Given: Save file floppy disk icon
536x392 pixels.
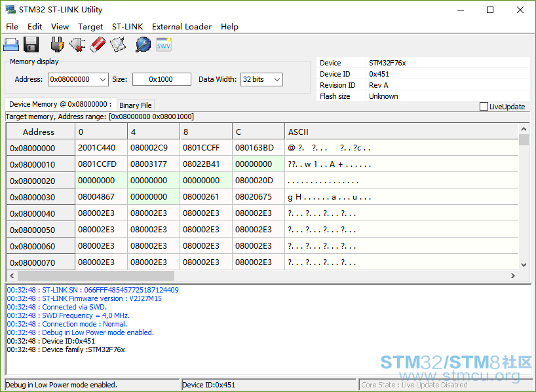Looking at the screenshot, I should pyautogui.click(x=31, y=45).
